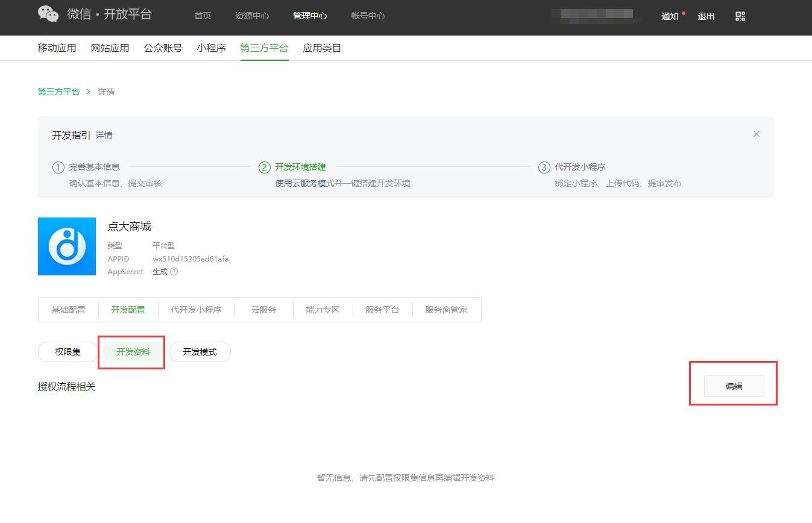Click the APPID value wx510d15205ed61afa
812x523 pixels.
pos(190,259)
